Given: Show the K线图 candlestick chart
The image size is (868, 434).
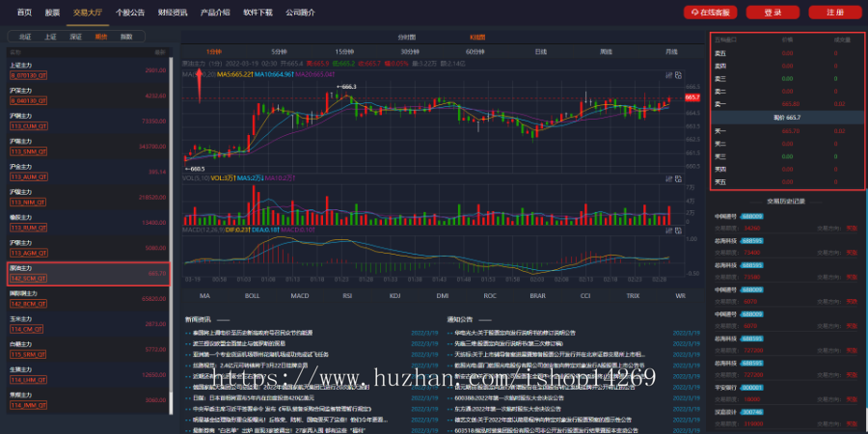Looking at the screenshot, I should point(477,37).
